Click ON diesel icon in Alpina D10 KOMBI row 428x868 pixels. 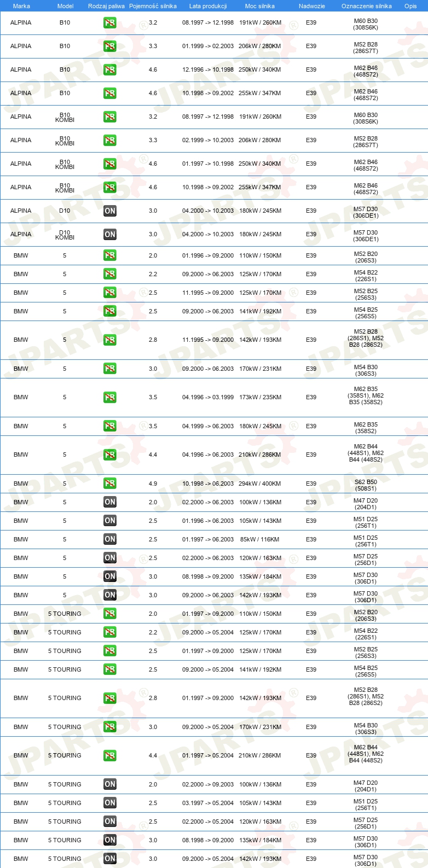point(110,235)
